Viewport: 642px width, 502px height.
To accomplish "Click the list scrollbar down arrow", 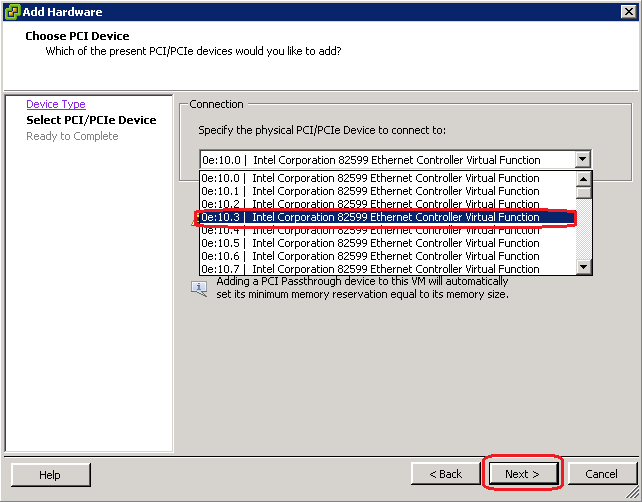I will tap(583, 267).
